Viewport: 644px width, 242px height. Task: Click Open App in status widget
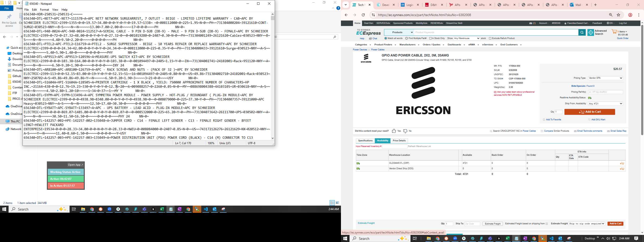(x=75, y=165)
